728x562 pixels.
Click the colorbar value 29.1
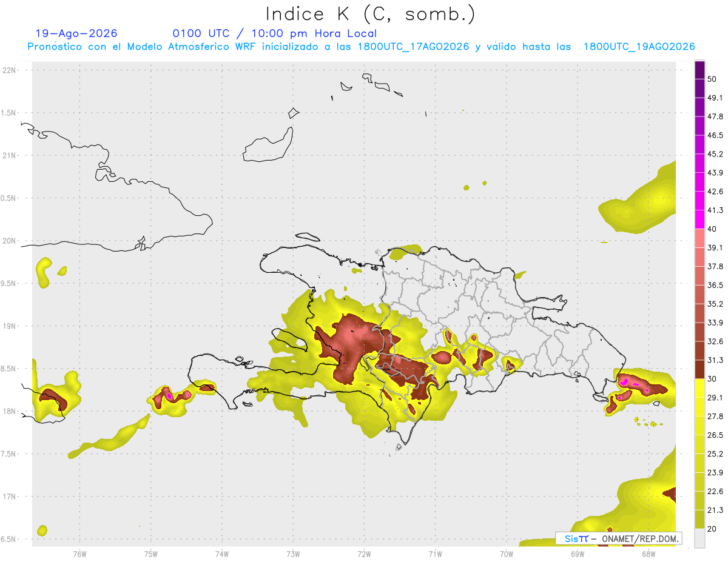pyautogui.click(x=715, y=398)
